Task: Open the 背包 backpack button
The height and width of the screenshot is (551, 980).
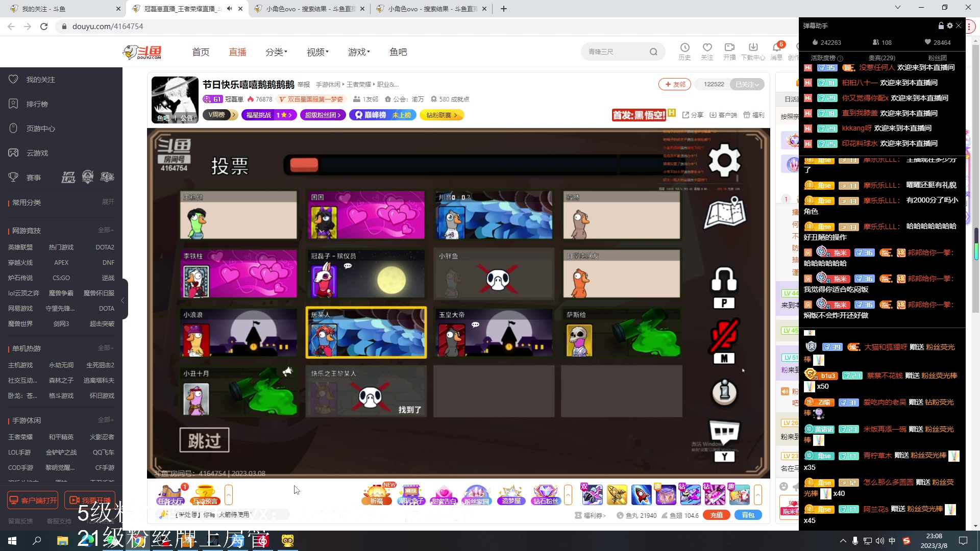Action: [x=748, y=515]
